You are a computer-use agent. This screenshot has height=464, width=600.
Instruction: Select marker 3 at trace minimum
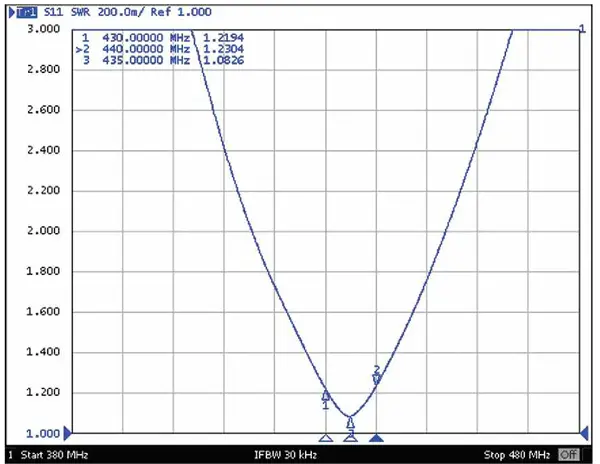point(350,423)
